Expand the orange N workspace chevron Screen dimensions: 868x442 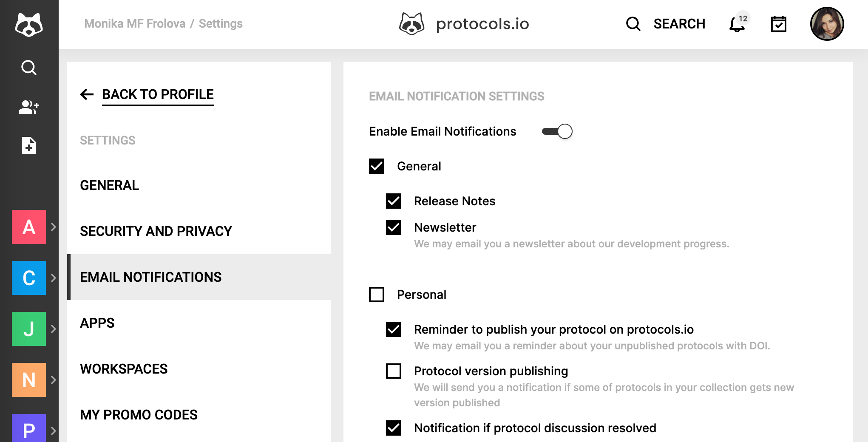point(54,380)
